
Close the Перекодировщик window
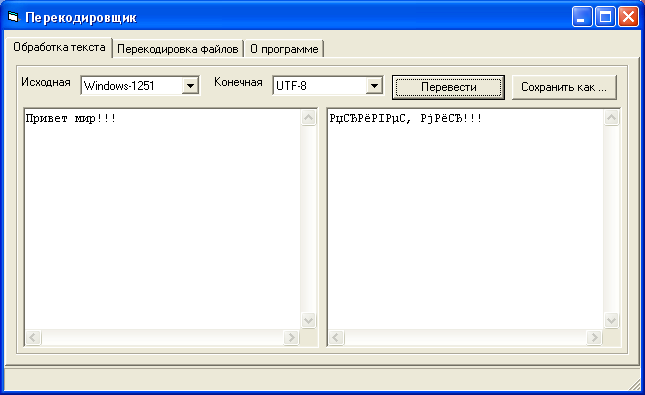tap(629, 17)
